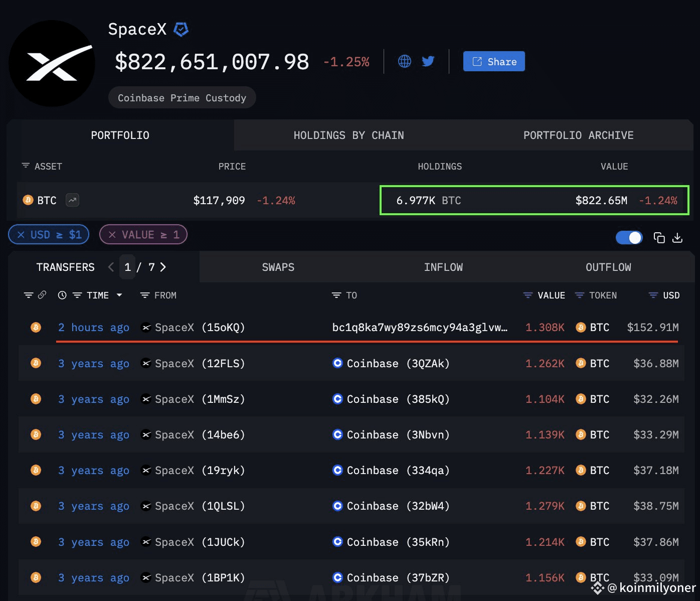The width and height of the screenshot is (700, 601).
Task: Open SpaceX Twitter profile icon
Action: coord(428,61)
